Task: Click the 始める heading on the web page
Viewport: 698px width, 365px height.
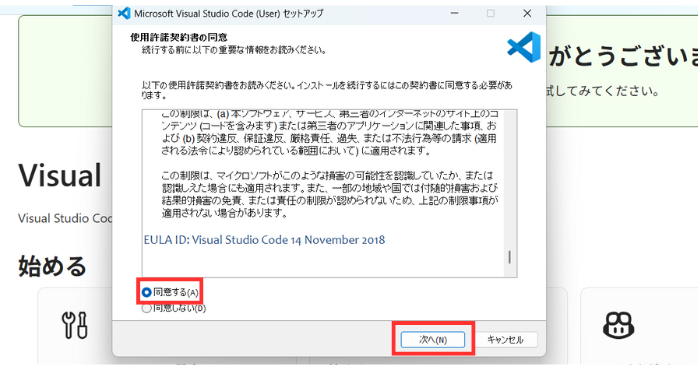Action: coord(53,266)
